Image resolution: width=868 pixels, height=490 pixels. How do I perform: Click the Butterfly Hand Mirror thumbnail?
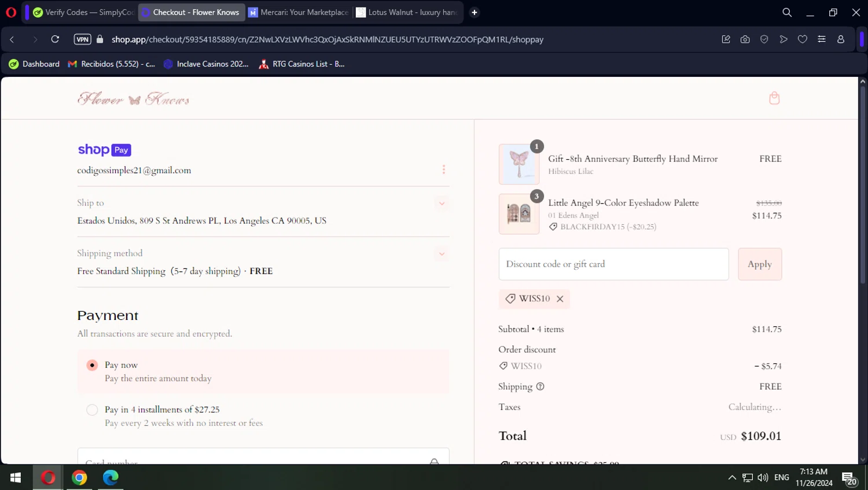click(519, 164)
